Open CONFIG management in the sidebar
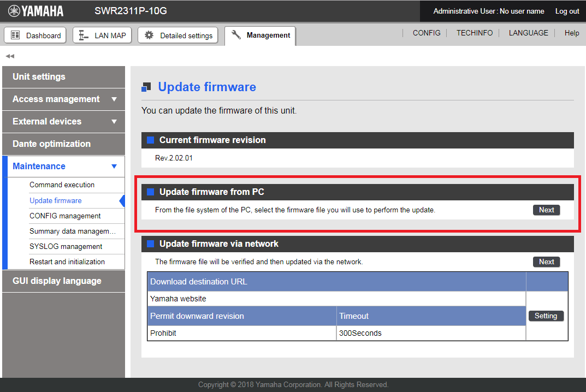The height and width of the screenshot is (392, 586). (65, 216)
